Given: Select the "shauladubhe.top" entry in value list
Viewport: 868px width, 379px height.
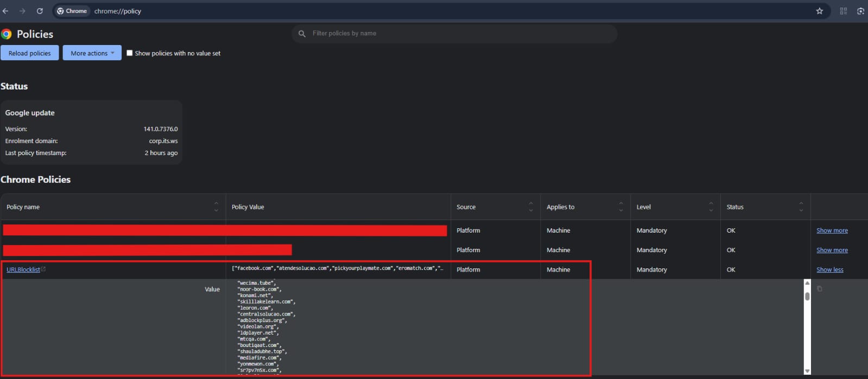Looking at the screenshot, I should point(262,351).
